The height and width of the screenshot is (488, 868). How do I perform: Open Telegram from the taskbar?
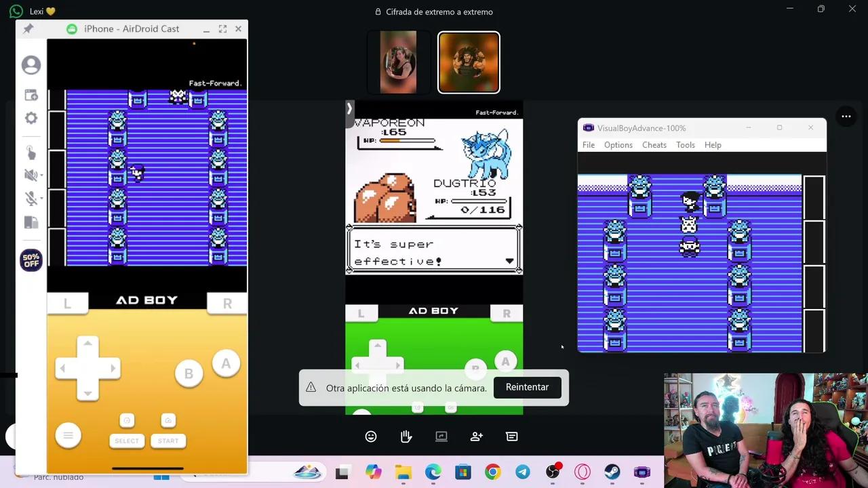coord(523,472)
